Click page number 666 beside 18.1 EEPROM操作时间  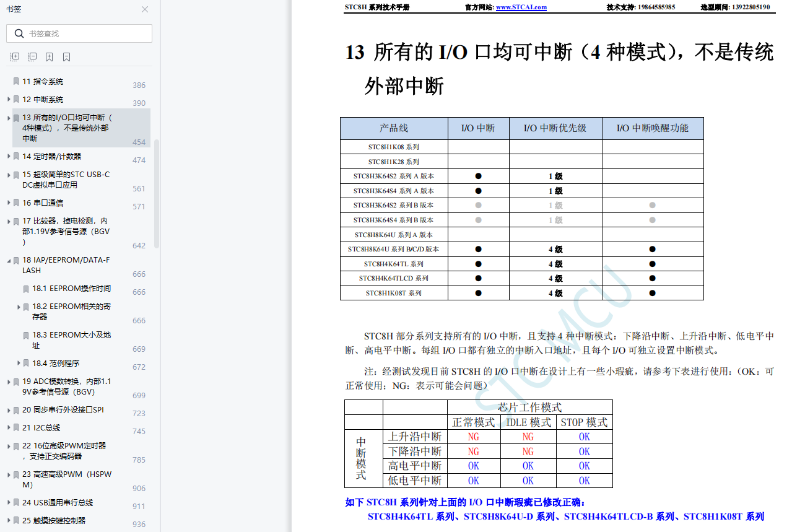(x=139, y=292)
